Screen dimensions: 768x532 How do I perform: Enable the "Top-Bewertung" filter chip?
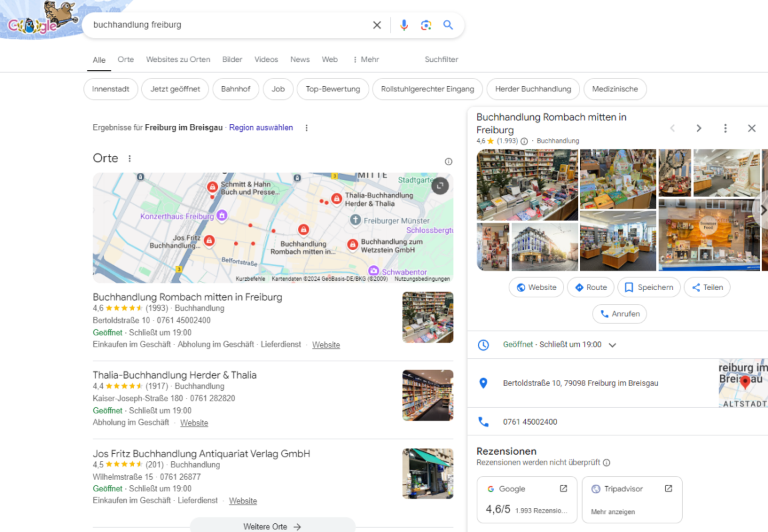(333, 89)
